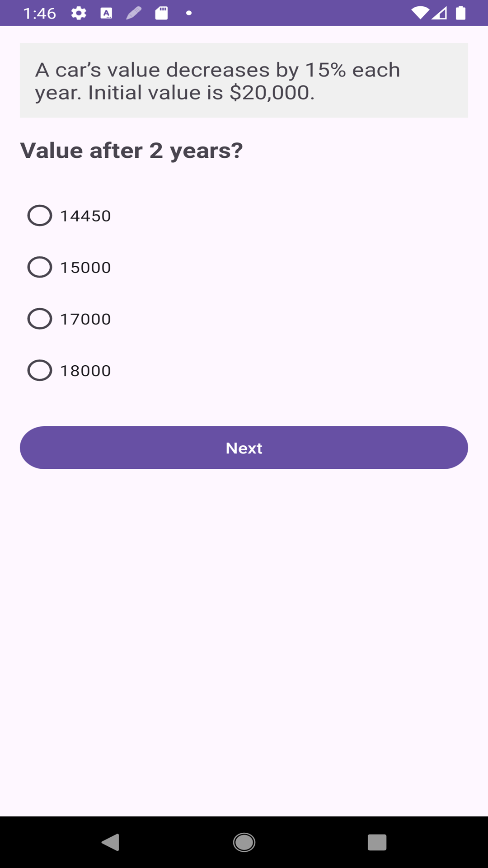Image resolution: width=488 pixels, height=868 pixels.
Task: Open the settings gear status icon
Action: tap(79, 13)
